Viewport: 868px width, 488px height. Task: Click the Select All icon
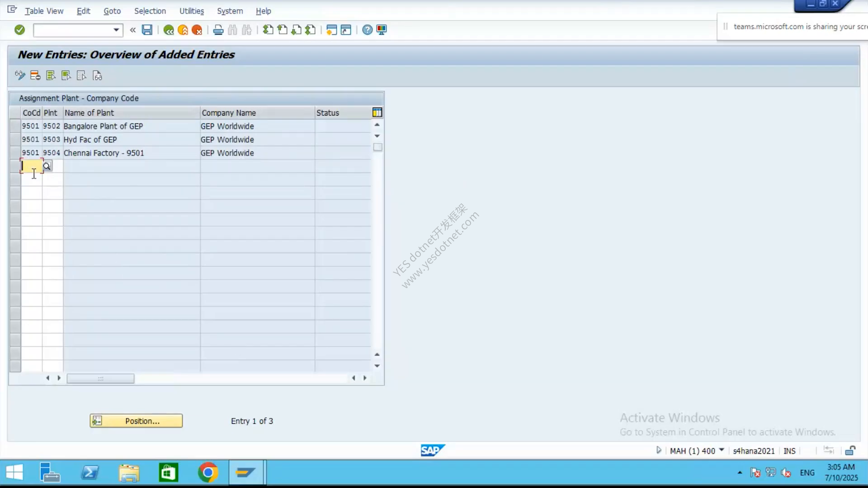51,75
